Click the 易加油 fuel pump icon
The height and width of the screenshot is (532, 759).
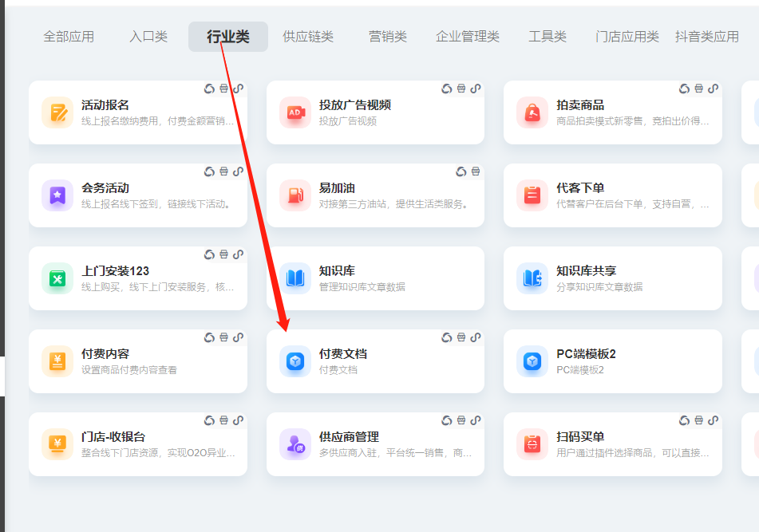(295, 195)
